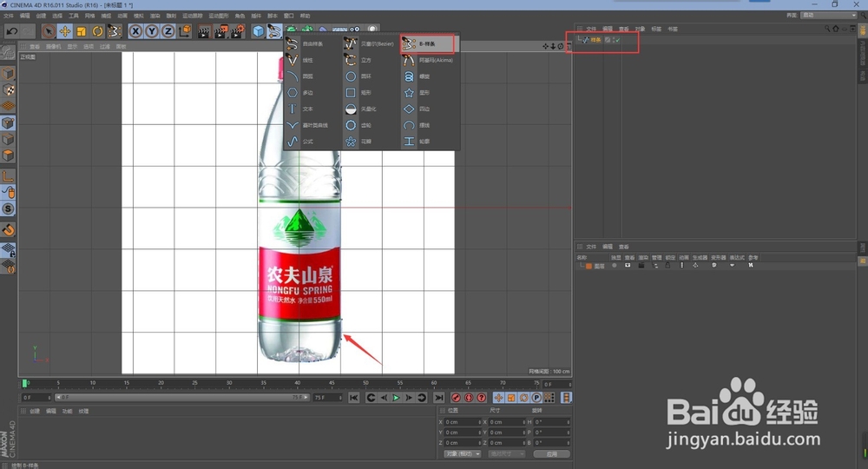Go to the end of the timeline
Viewport: 868px width, 469px height.
[438, 398]
